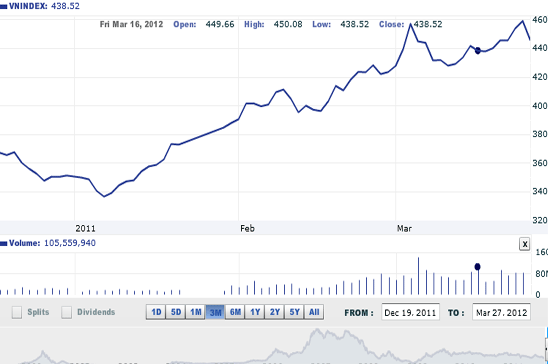The width and height of the screenshot is (550, 364).
Task: Select the highlighted 3M range
Action: point(215,312)
